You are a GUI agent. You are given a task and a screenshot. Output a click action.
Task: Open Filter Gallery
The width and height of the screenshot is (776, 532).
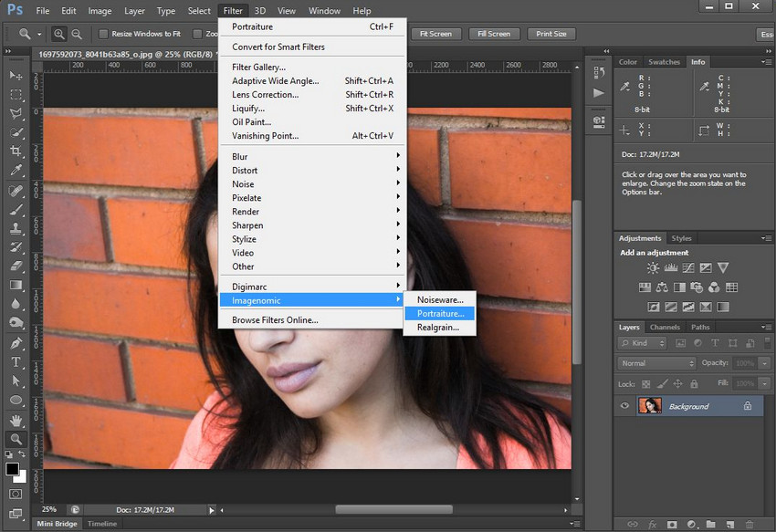tap(312, 67)
